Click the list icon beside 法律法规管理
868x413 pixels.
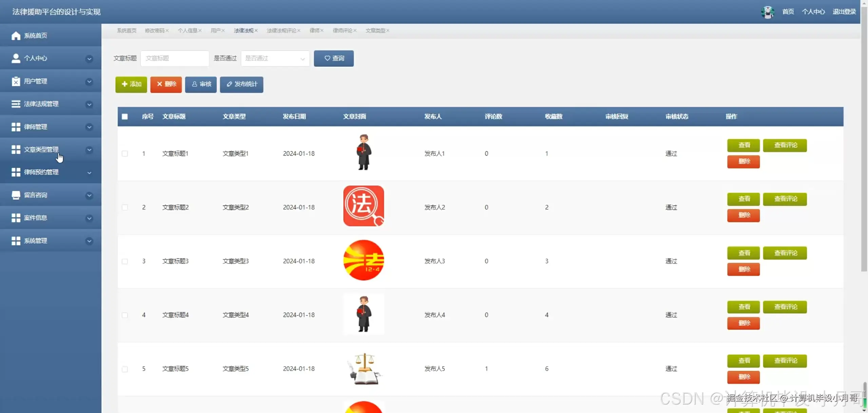(x=16, y=104)
